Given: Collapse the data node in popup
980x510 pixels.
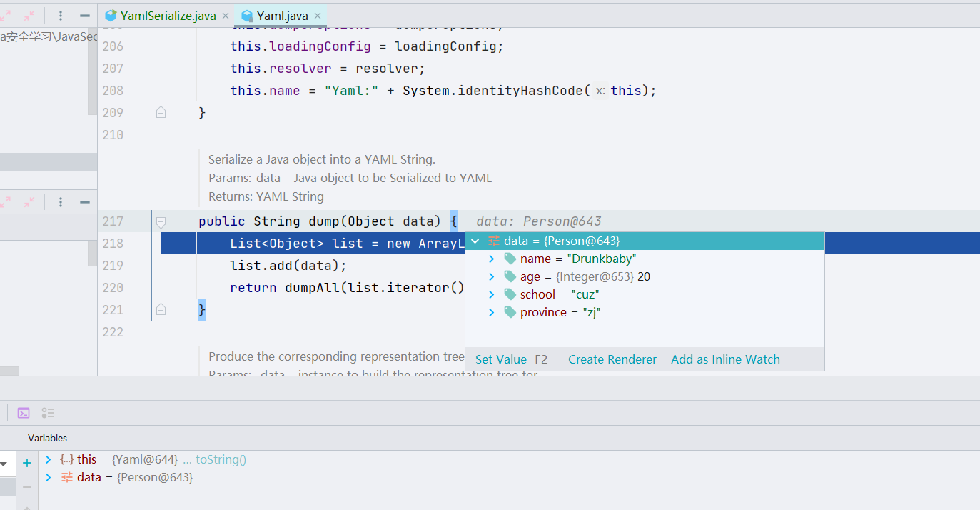Looking at the screenshot, I should pyautogui.click(x=475, y=241).
